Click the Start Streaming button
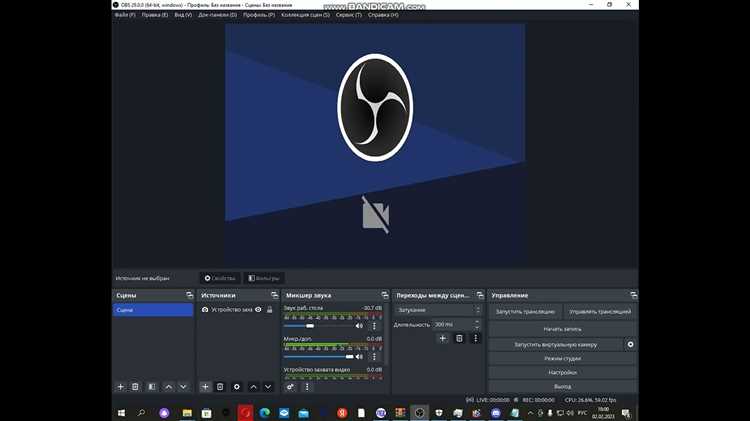This screenshot has width=750, height=421. [525, 311]
